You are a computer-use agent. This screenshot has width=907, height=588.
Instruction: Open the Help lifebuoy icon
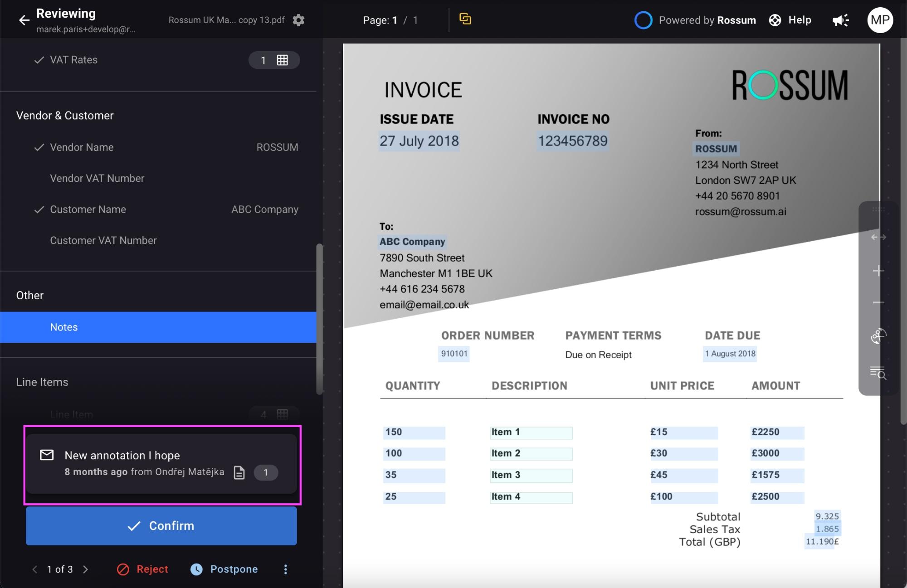click(775, 20)
